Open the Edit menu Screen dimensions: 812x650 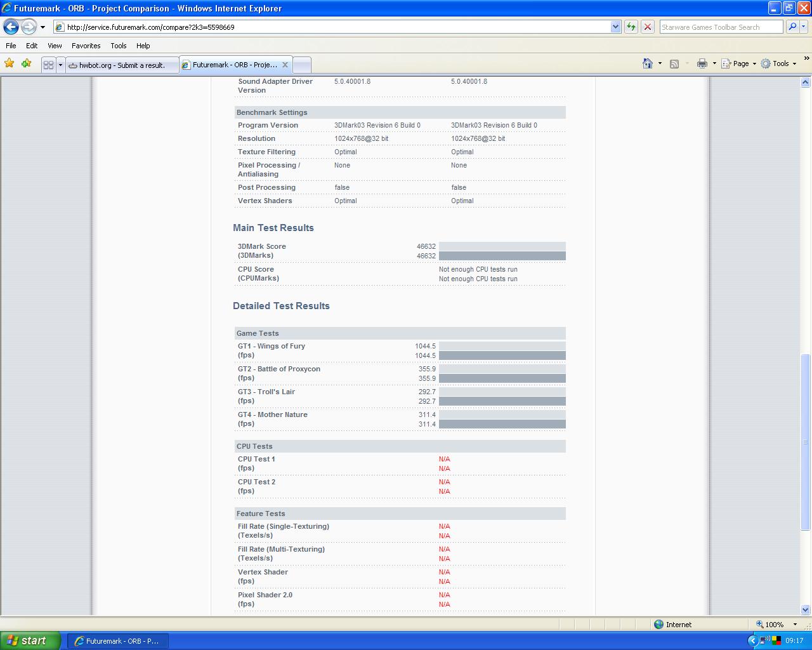(32, 46)
